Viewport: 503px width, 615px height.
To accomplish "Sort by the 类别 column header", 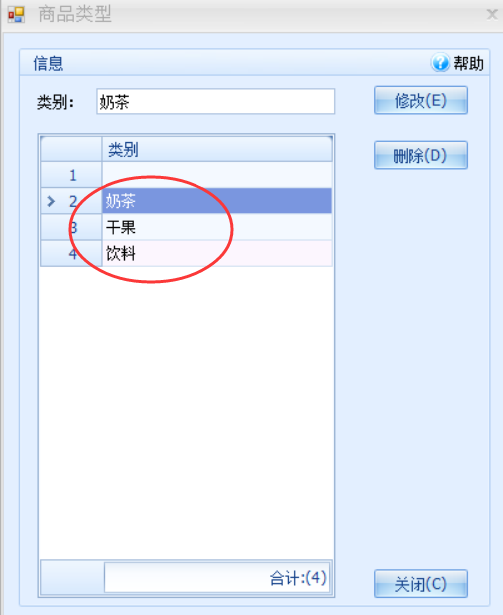I will point(217,149).
